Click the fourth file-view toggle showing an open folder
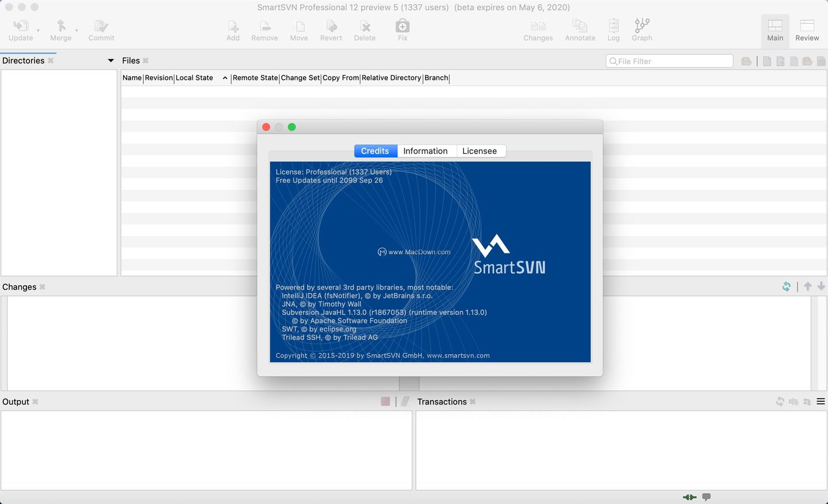The height and width of the screenshot is (504, 828). [x=807, y=61]
